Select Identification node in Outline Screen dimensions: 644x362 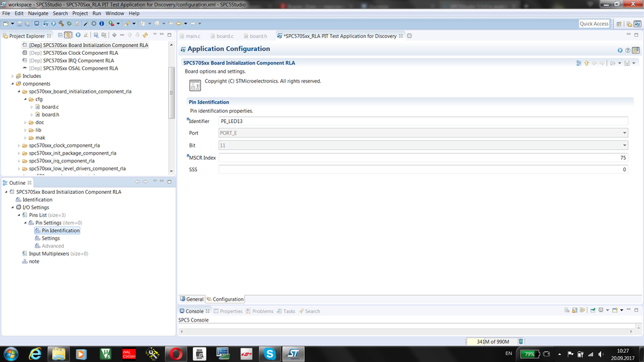[x=37, y=200]
